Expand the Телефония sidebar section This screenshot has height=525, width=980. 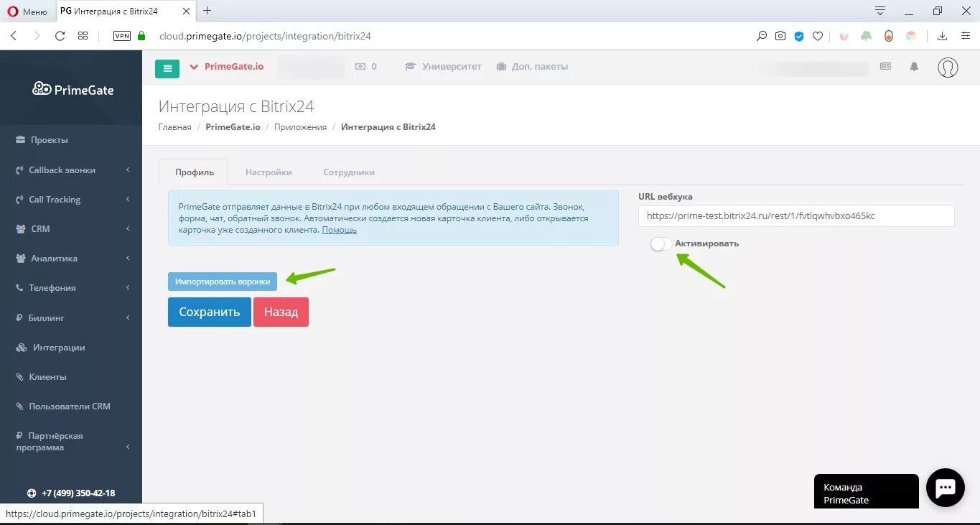click(x=71, y=288)
